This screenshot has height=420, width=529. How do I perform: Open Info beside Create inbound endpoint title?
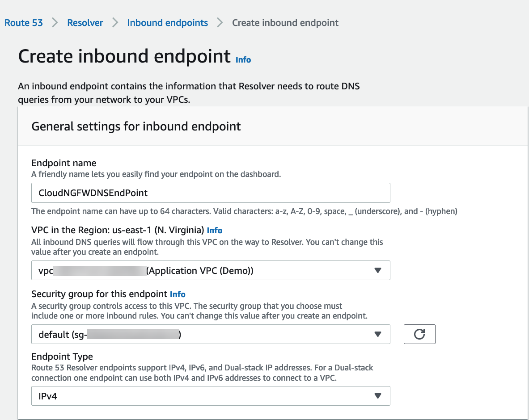pyautogui.click(x=243, y=60)
